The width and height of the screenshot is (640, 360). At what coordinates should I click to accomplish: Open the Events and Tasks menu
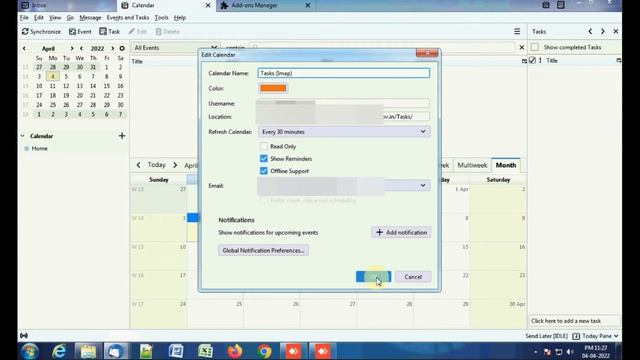pos(127,18)
